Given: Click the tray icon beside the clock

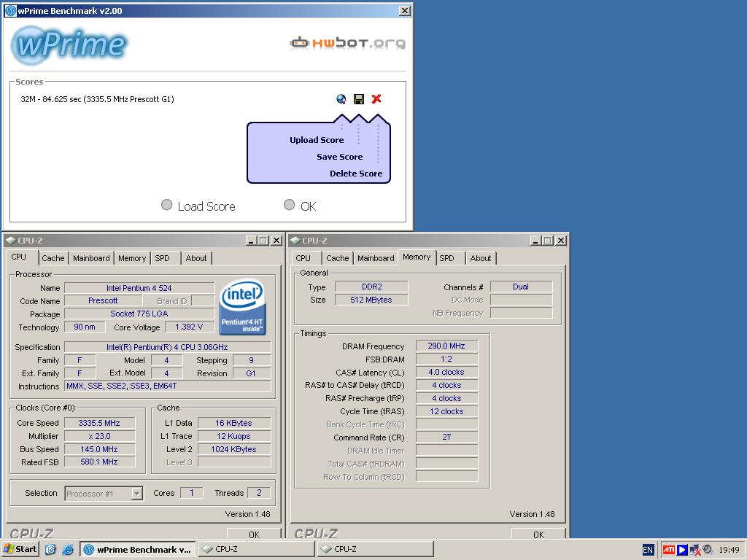Looking at the screenshot, I should [708, 550].
